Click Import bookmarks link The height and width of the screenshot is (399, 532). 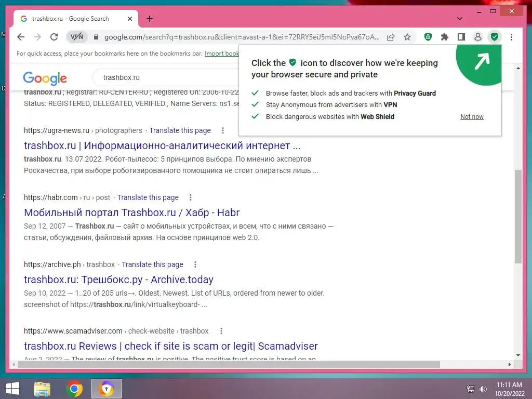pyautogui.click(x=221, y=54)
